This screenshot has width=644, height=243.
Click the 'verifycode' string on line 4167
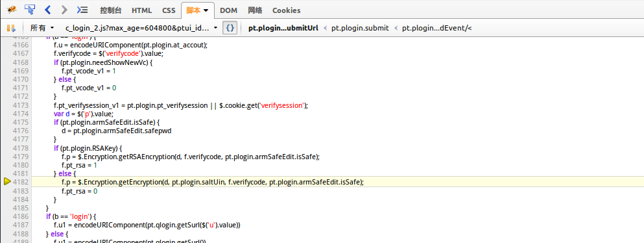click(x=123, y=53)
